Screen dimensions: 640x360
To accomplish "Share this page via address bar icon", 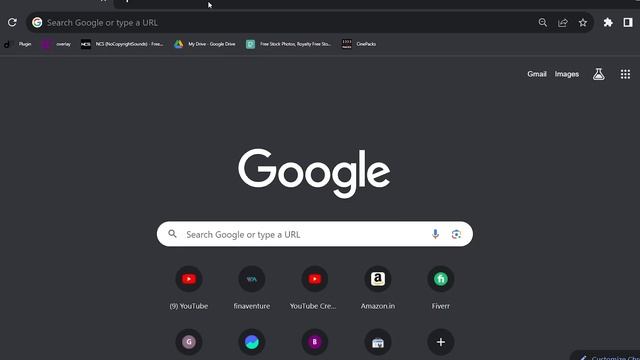I will coord(562,22).
